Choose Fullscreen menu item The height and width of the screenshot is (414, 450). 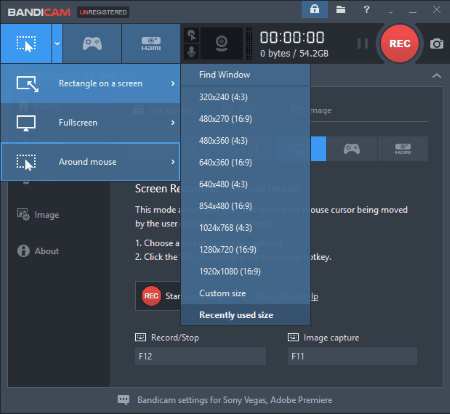point(90,123)
